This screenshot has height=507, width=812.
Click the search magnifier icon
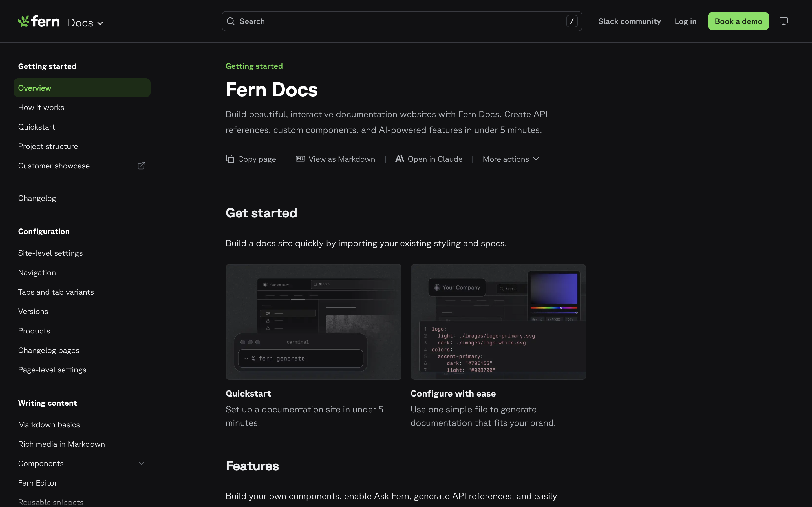(231, 21)
